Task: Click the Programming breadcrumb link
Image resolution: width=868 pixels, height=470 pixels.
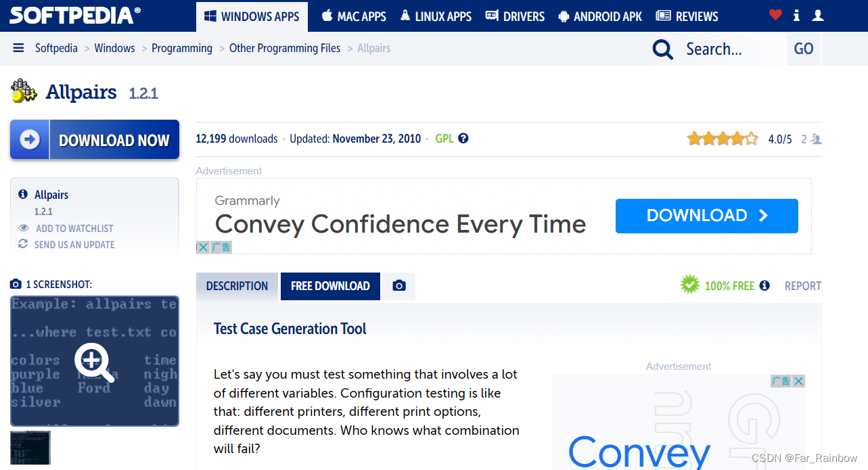Action: [182, 48]
